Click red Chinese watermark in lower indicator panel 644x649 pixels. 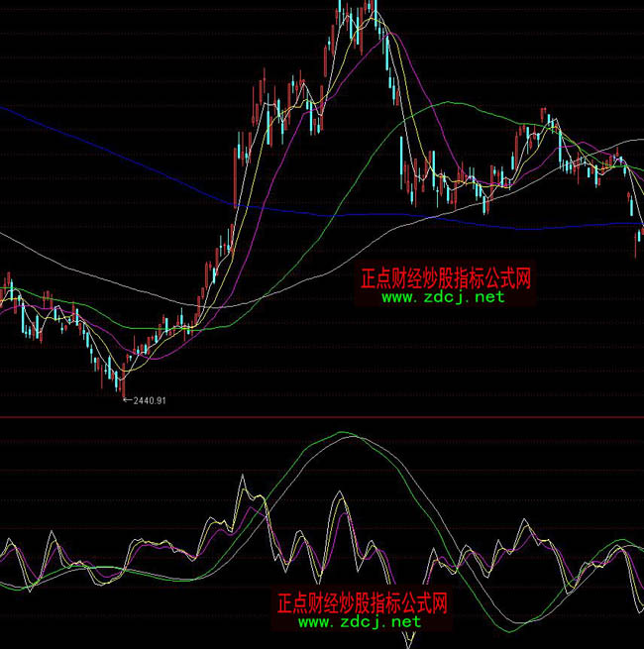point(362,602)
